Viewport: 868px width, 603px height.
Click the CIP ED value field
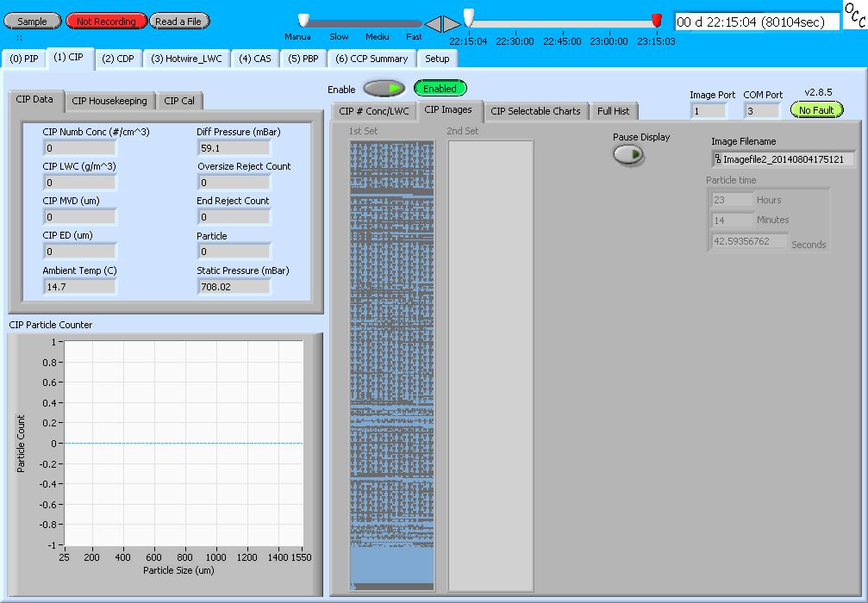pos(79,252)
